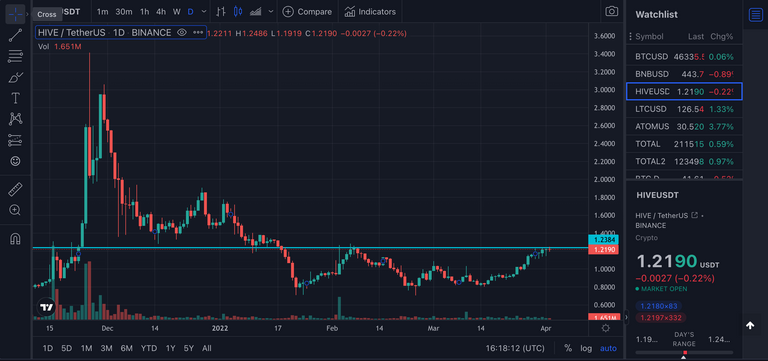Click the Vol 1.651M indicator label
The height and width of the screenshot is (361, 768).
[x=59, y=47]
